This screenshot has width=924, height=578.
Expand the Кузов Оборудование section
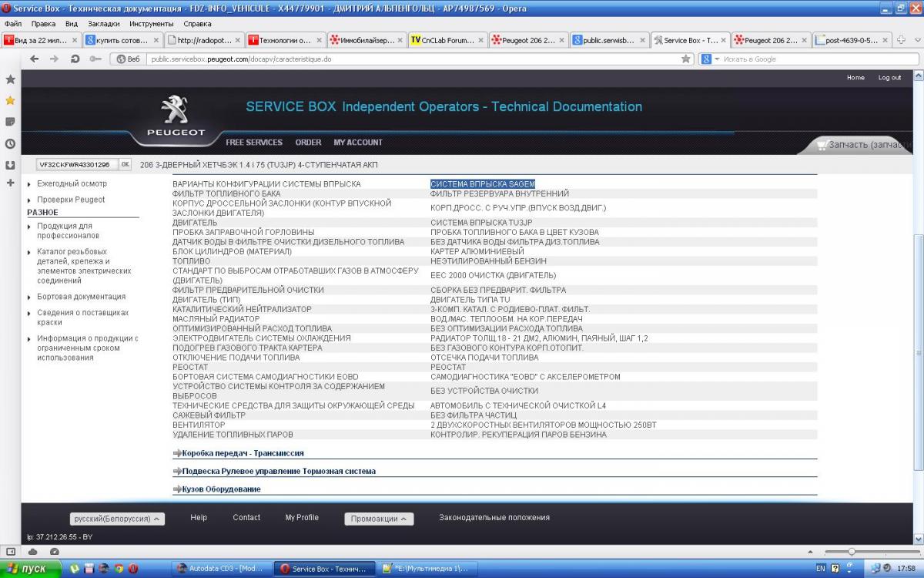tap(221, 489)
